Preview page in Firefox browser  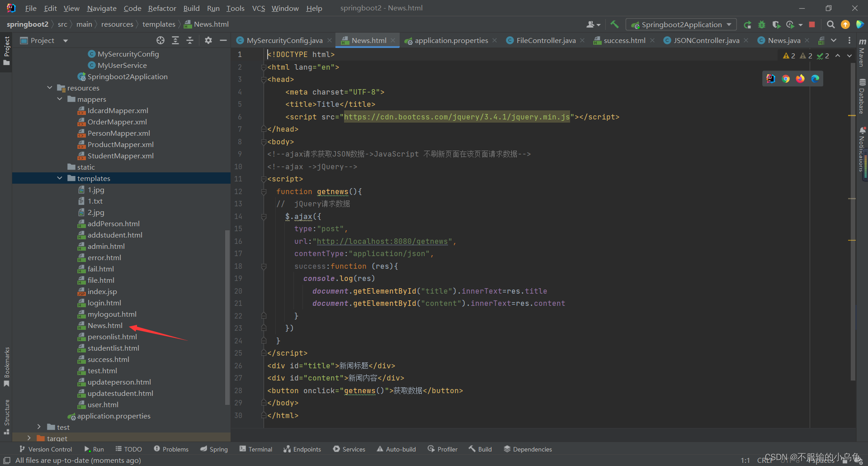(x=801, y=79)
